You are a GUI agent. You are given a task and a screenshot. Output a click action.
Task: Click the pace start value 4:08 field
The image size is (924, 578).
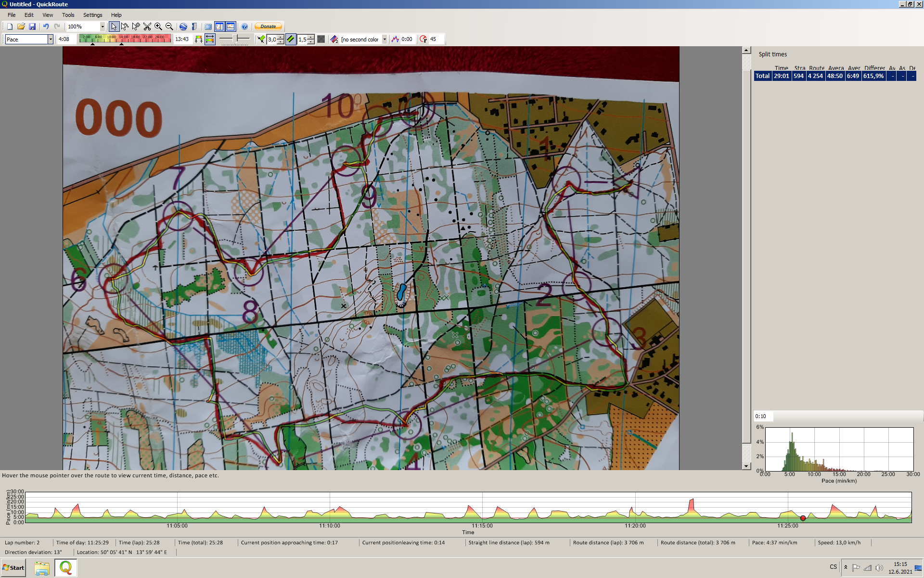point(66,39)
